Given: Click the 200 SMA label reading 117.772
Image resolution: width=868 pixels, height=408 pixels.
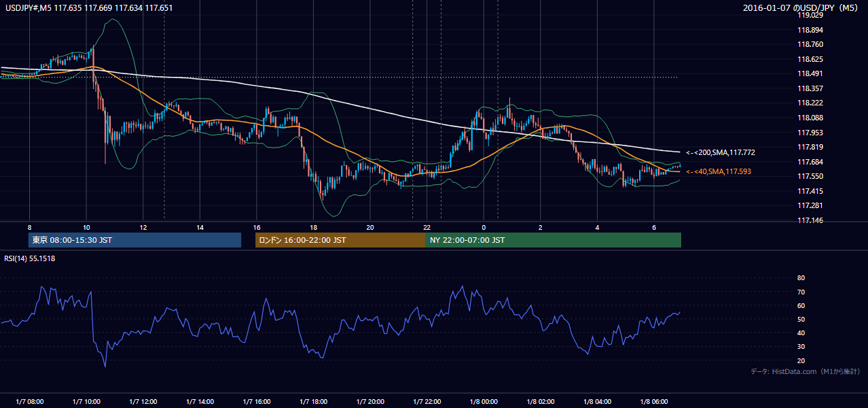Looking at the screenshot, I should [x=721, y=153].
